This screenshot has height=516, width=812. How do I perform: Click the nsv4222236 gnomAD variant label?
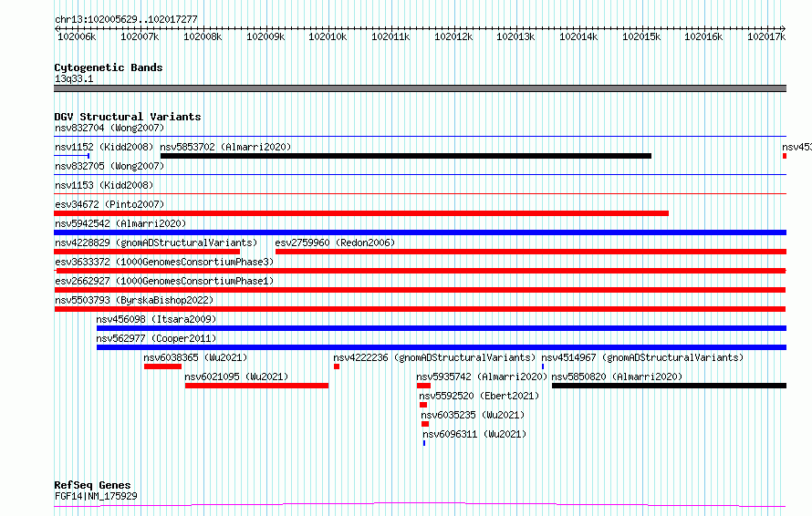pos(434,357)
